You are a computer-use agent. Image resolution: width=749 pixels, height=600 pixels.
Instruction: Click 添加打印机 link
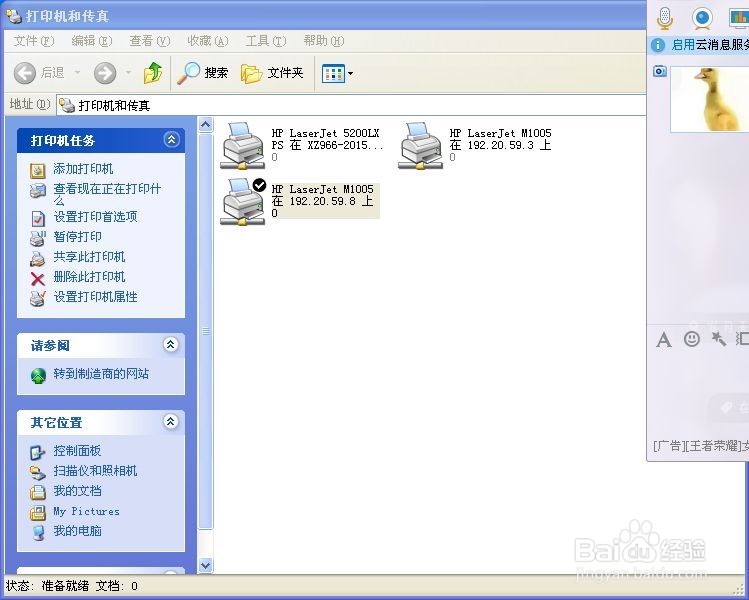83,169
